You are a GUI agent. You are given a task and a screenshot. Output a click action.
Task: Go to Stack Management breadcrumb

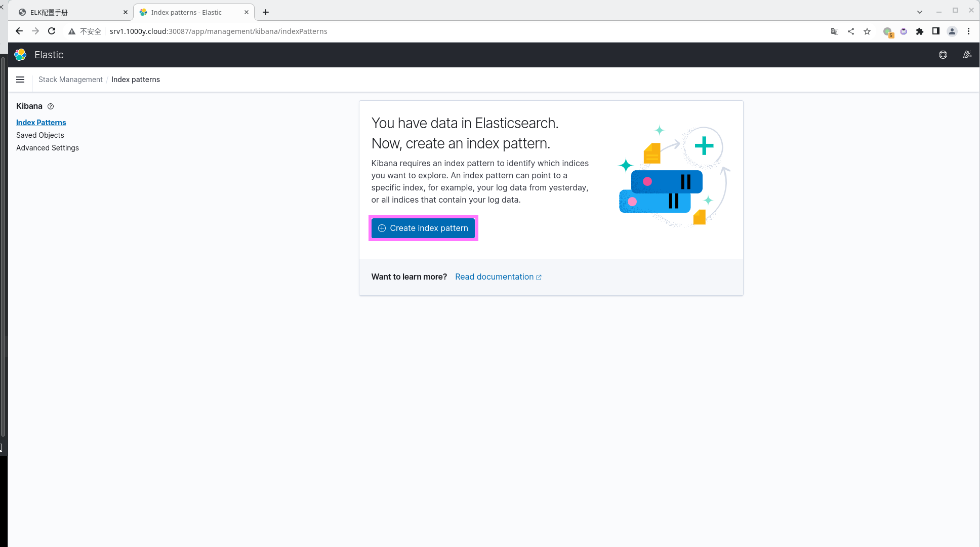[70, 80]
